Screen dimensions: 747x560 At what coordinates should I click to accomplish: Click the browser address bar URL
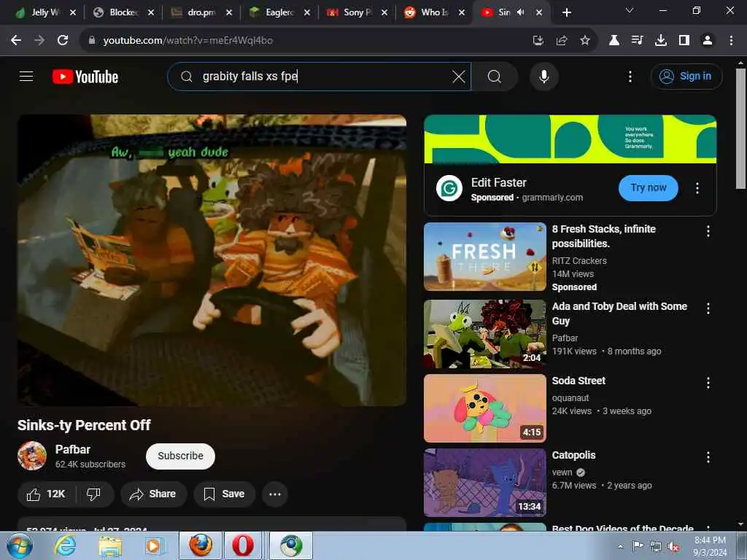pyautogui.click(x=187, y=41)
